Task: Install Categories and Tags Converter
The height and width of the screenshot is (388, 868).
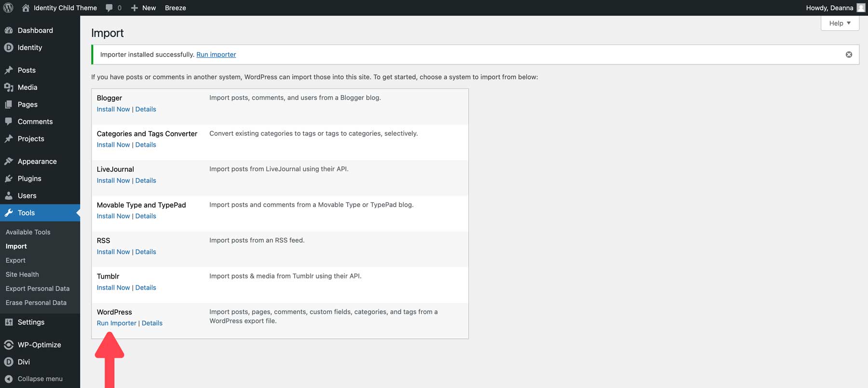Action: click(113, 145)
